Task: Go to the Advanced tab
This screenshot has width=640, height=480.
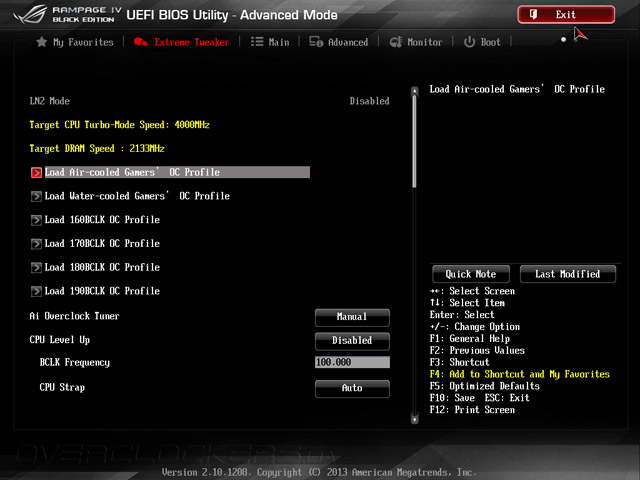Action: tap(339, 42)
